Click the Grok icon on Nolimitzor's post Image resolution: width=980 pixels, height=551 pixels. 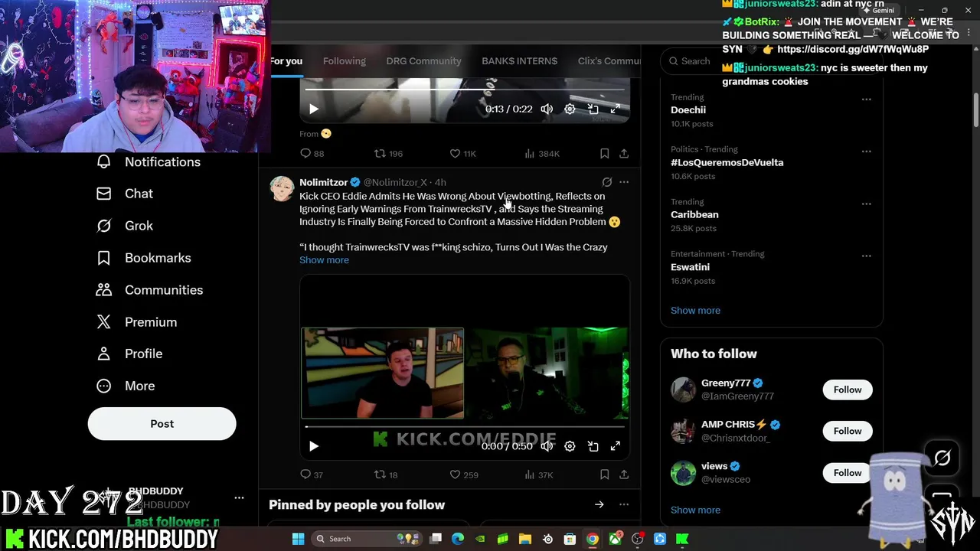[606, 182]
